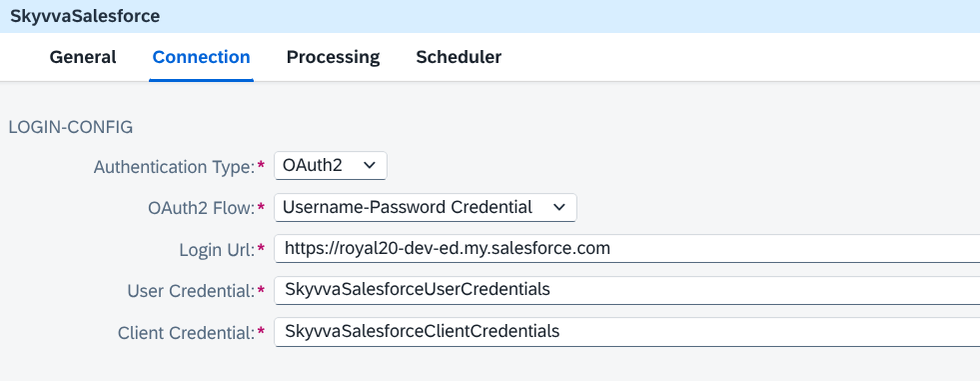Focus the Login Url input field
The image size is (980, 381).
(627, 249)
